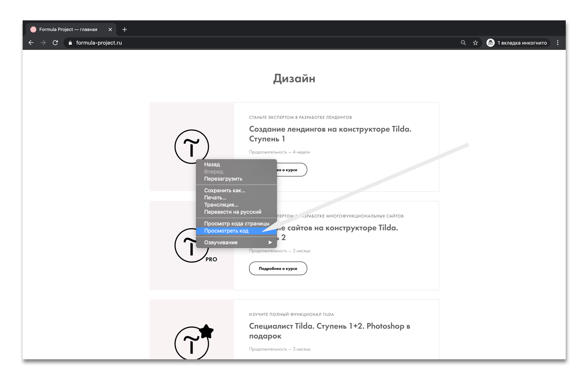Image resolution: width=588 pixels, height=380 pixels.
Task: Click the Tilda logo with star thumbnail
Action: (194, 342)
